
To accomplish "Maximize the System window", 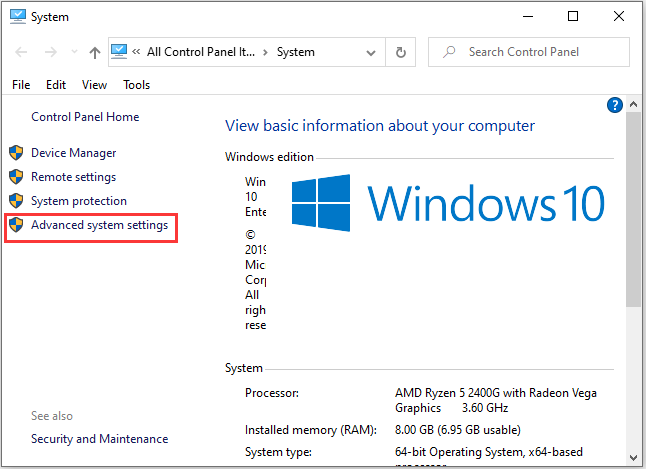I will (x=573, y=16).
